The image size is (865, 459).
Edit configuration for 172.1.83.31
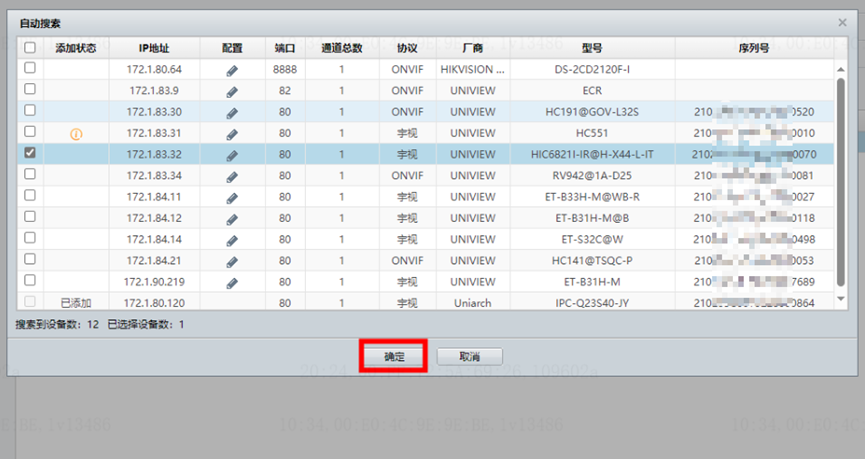pyautogui.click(x=232, y=134)
